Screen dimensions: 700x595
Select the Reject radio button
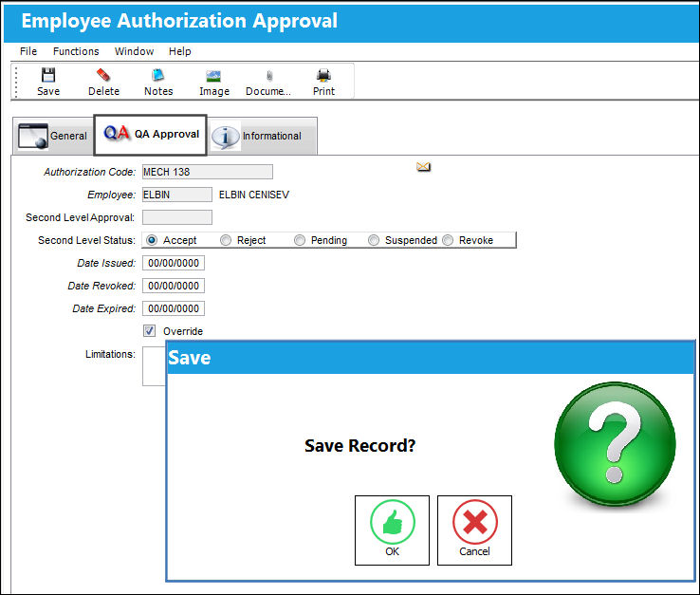click(226, 240)
